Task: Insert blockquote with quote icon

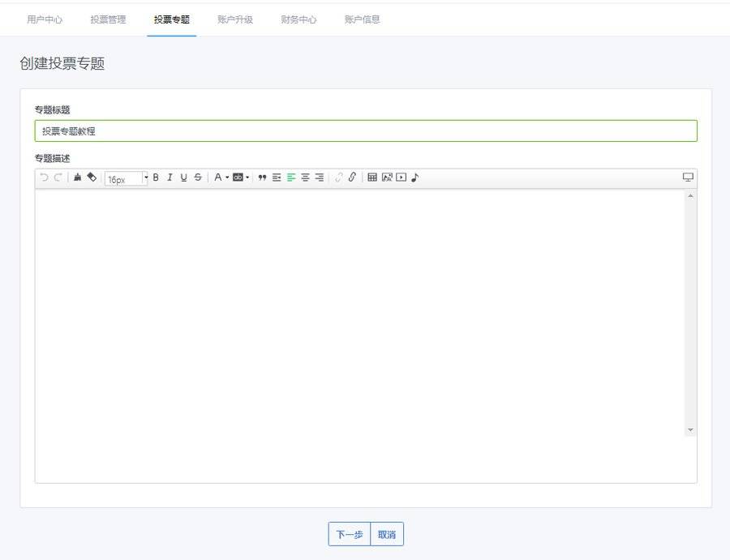Action: pos(262,177)
